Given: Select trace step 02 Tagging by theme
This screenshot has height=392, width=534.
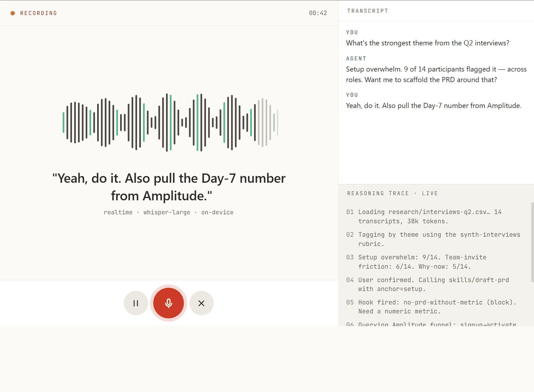Looking at the screenshot, I should pyautogui.click(x=434, y=239).
